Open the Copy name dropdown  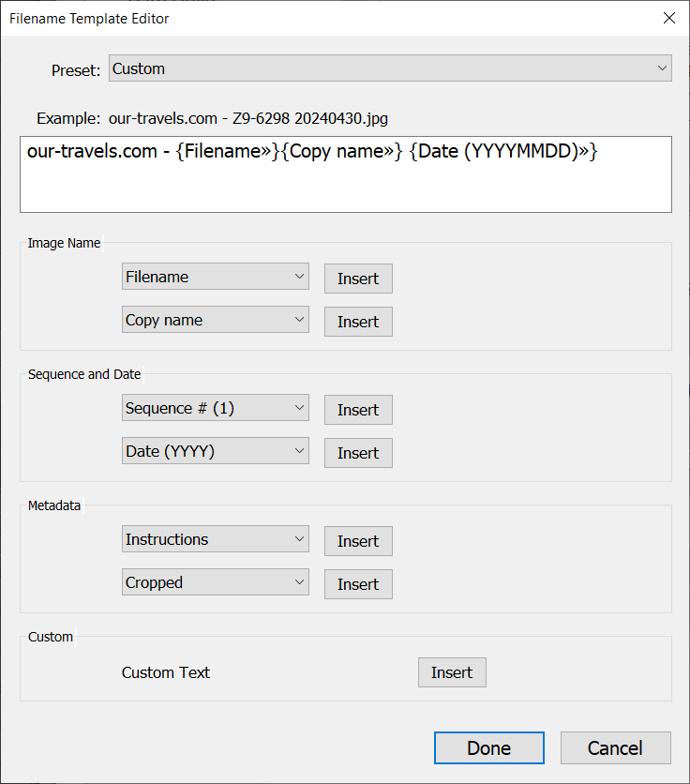point(216,320)
